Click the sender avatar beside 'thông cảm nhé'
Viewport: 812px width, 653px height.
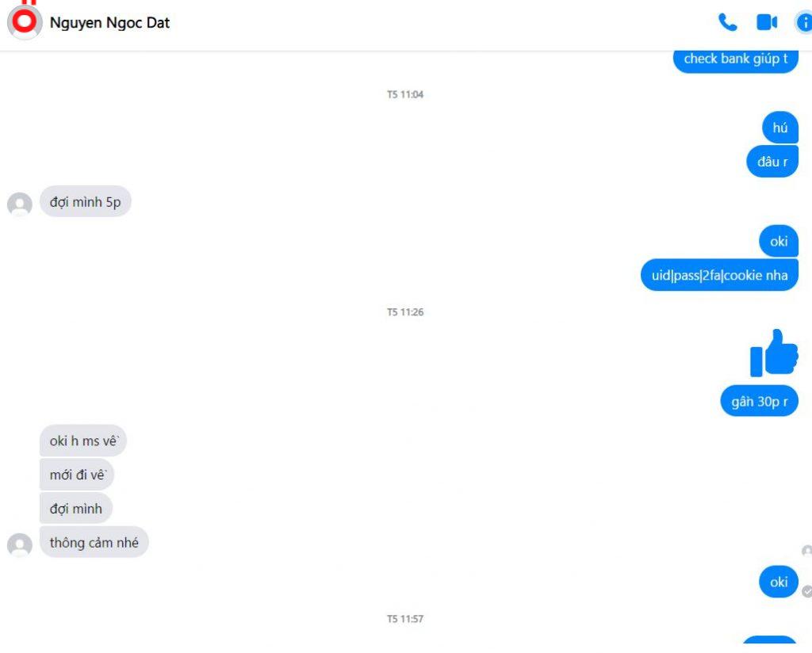point(20,545)
